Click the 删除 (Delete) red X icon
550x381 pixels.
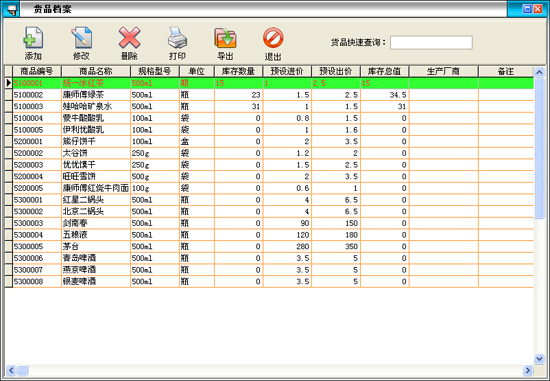[x=129, y=38]
